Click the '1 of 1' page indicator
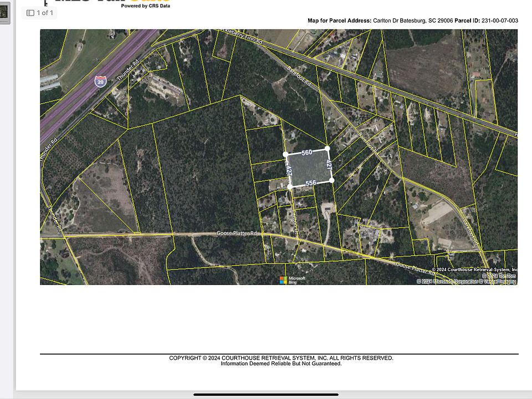532x399 pixels. [x=45, y=13]
